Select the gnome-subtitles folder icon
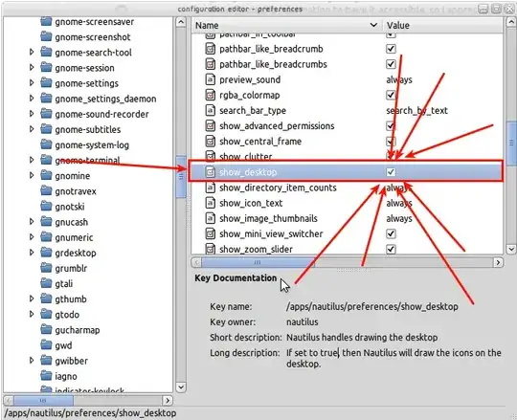Screen dimensions: 517x420 point(46,129)
